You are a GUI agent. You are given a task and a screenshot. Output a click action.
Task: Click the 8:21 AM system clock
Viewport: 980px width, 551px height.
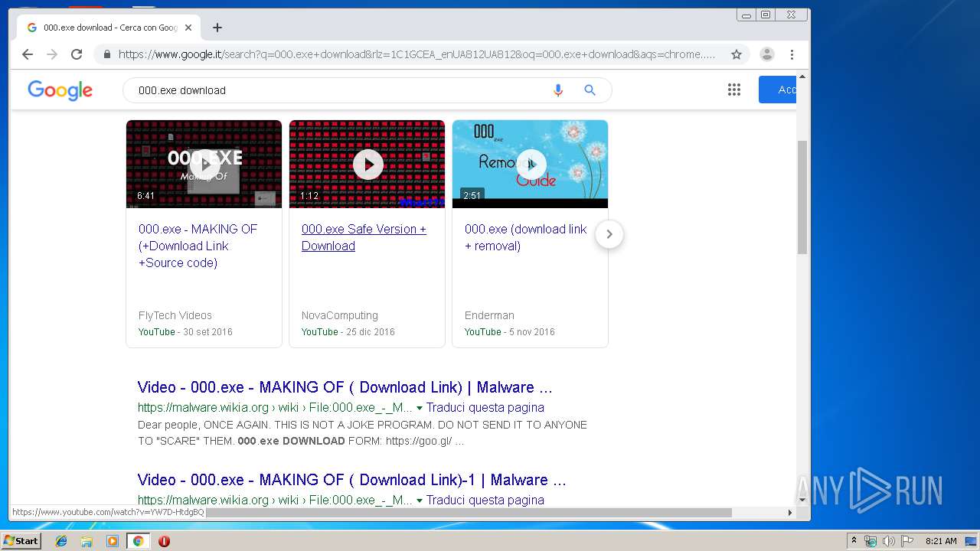(941, 541)
